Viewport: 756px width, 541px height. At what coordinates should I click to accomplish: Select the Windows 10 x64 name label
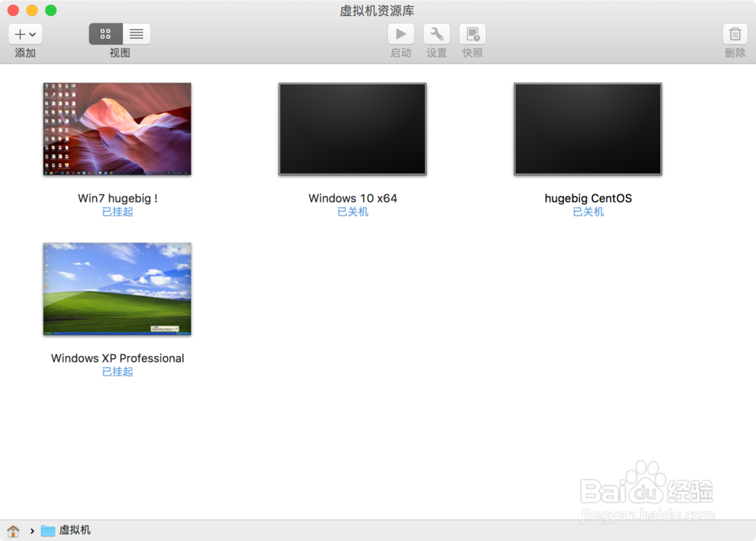tap(352, 198)
